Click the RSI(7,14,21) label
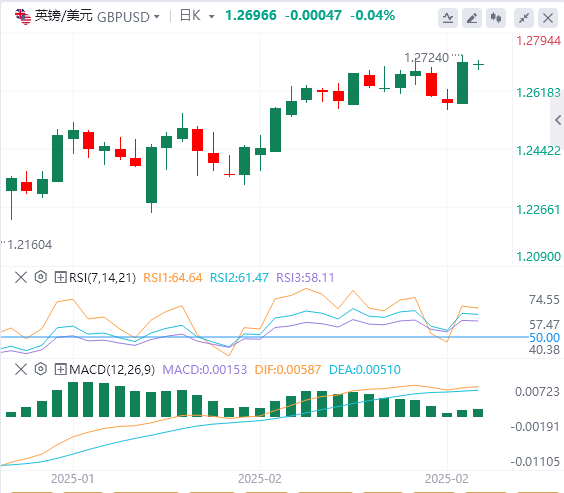Image resolution: width=564 pixels, height=493 pixels. point(103,278)
